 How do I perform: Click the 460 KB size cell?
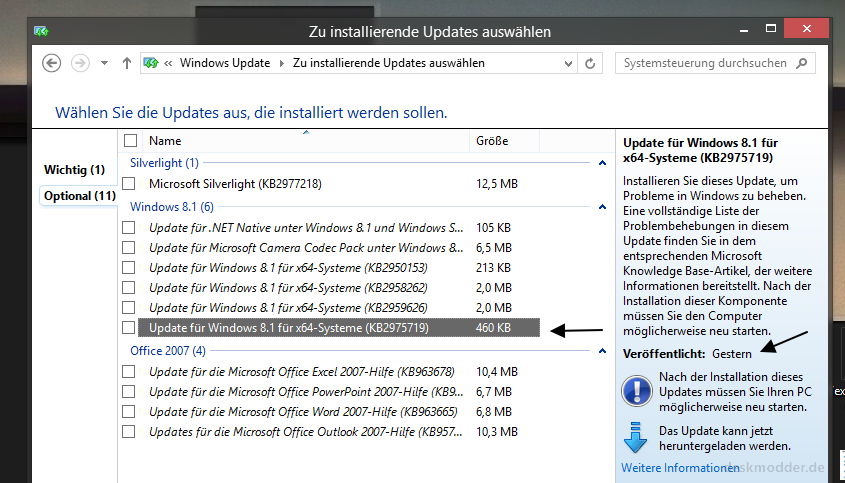[x=493, y=327]
